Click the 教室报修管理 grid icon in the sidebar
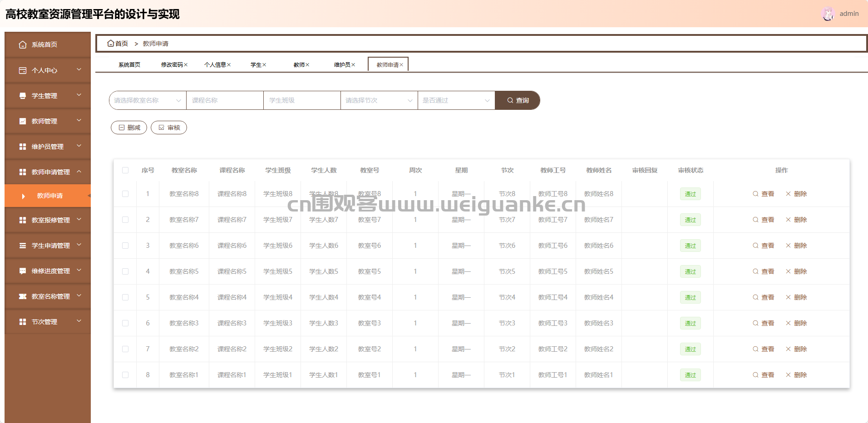This screenshot has height=423, width=868. coord(23,220)
